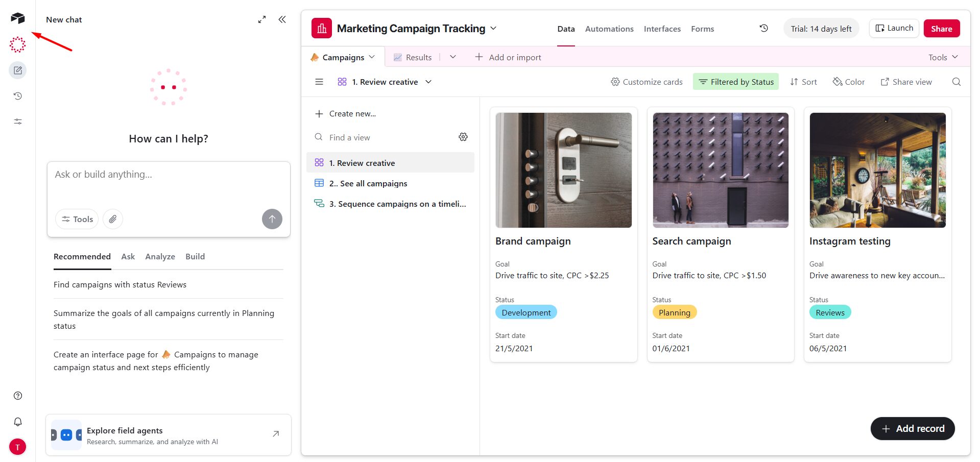Open the Tools dropdown in table bar
This screenshot has width=980, height=462.
pos(943,57)
